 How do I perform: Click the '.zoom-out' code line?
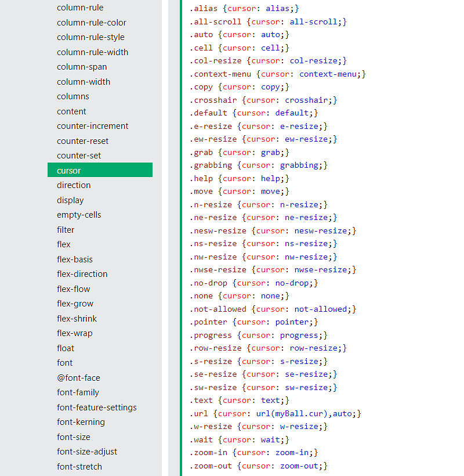pyautogui.click(x=259, y=466)
